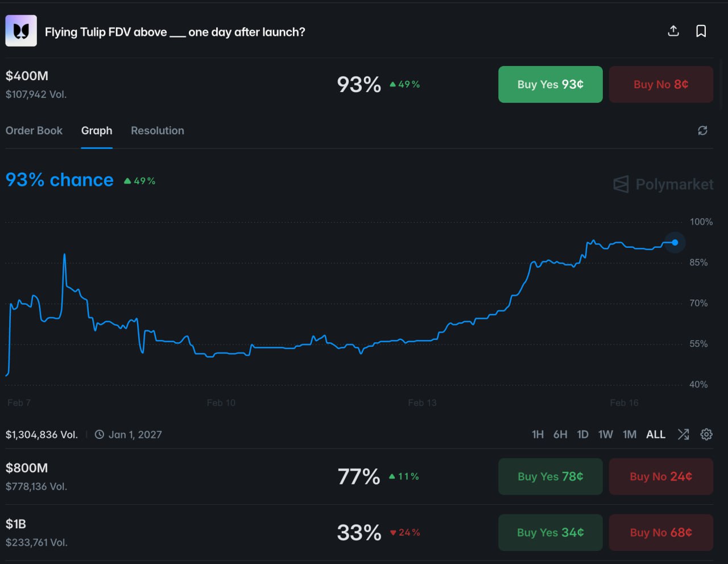Buy No at 68¢ for $1B
Screen dimensions: 728x564
point(661,533)
